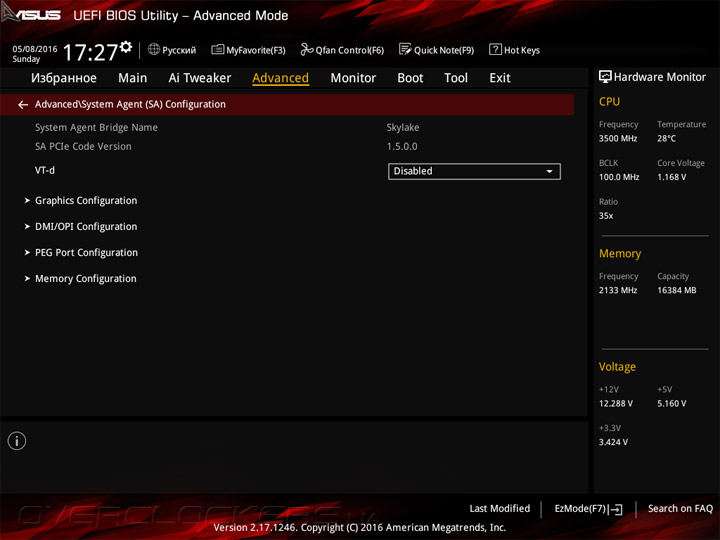Select Русский language button

coord(172,50)
